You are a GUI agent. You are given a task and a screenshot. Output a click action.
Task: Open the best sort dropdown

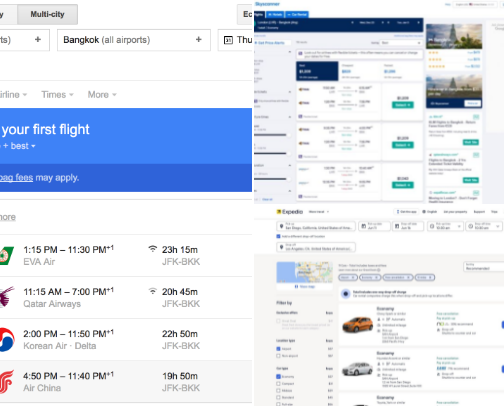click(x=23, y=146)
